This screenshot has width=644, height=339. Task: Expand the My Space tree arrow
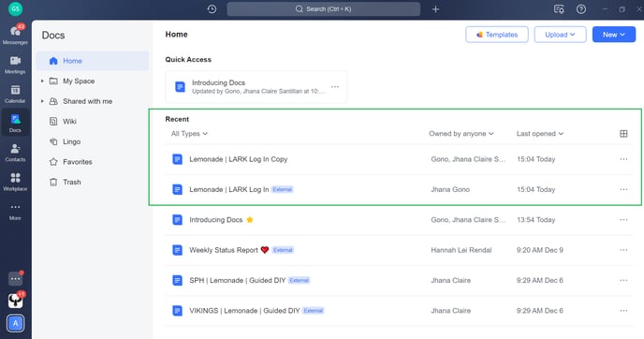[x=42, y=81]
